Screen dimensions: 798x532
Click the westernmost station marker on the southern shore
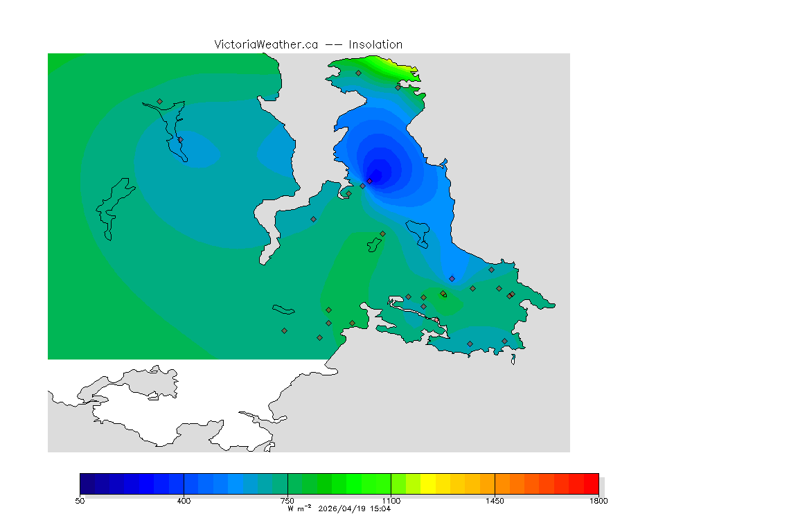pyautogui.click(x=284, y=330)
